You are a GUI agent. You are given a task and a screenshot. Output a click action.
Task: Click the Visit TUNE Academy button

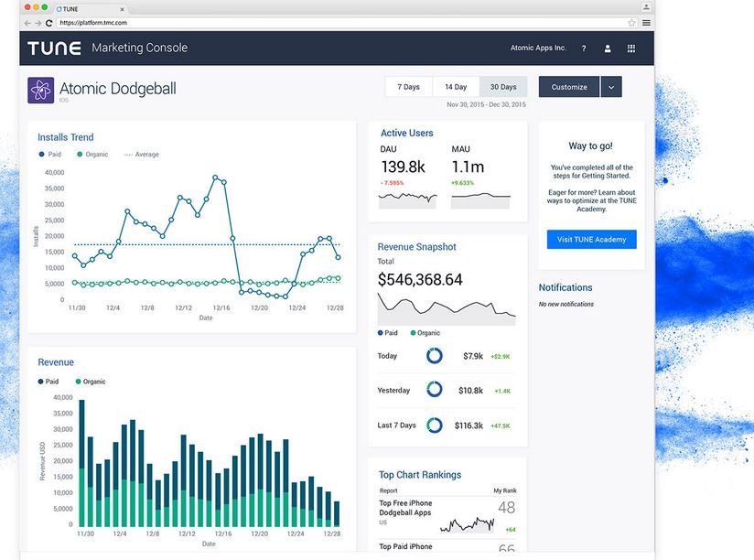point(591,240)
